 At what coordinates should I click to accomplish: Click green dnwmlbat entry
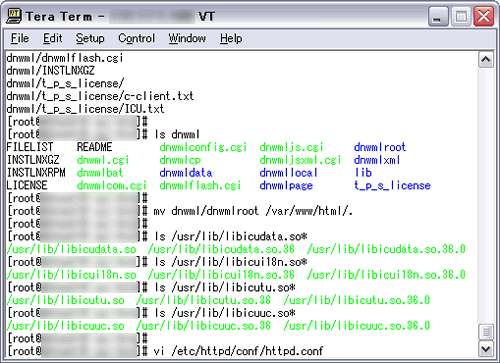tap(100, 173)
